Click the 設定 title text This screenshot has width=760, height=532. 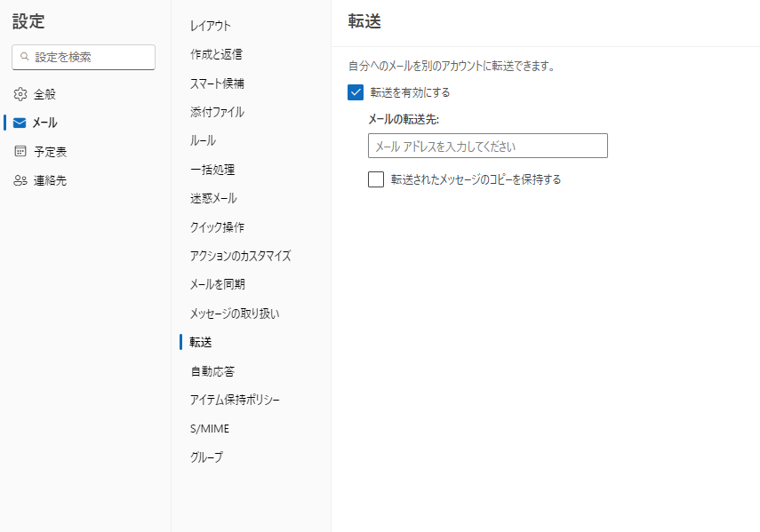[28, 21]
